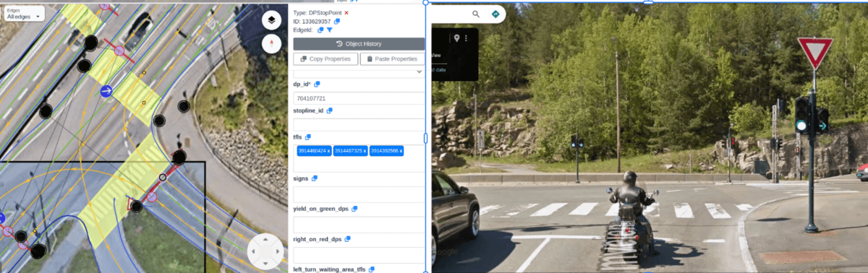Copy the stopline_id field
Image resolution: width=868 pixels, height=273 pixels.
[x=329, y=110]
